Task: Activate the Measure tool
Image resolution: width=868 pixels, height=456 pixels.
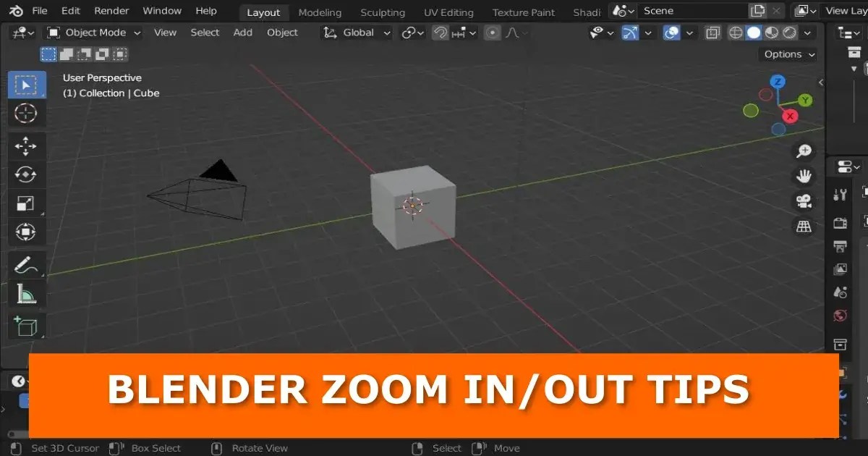Action: pos(26,294)
